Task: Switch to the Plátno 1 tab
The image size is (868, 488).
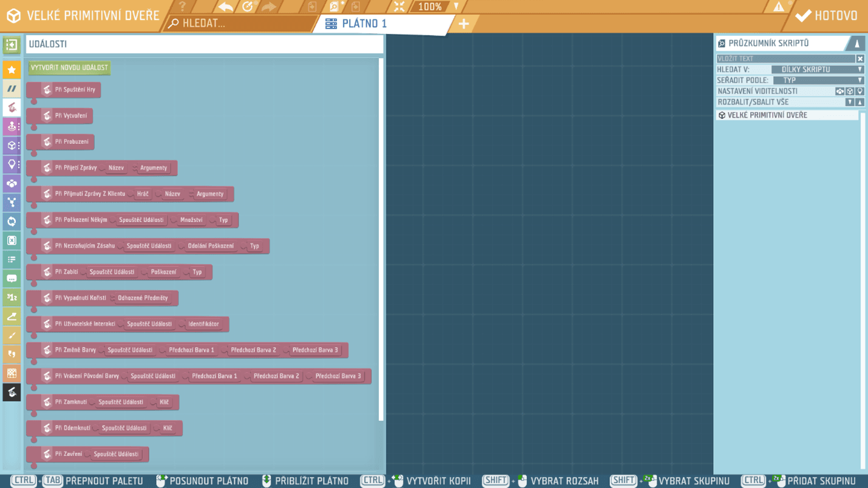Action: [x=364, y=24]
